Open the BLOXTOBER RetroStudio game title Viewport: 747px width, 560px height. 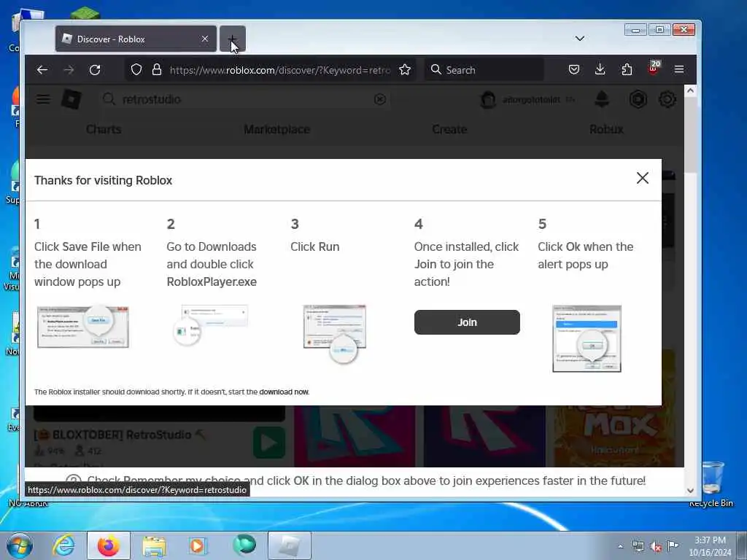(120, 435)
